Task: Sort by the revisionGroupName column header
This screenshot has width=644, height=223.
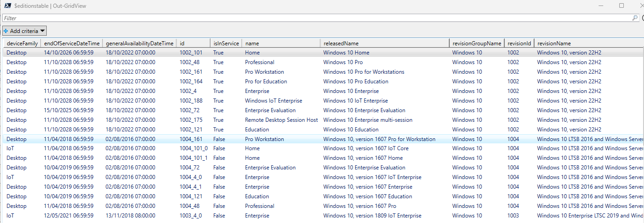Action: click(477, 44)
